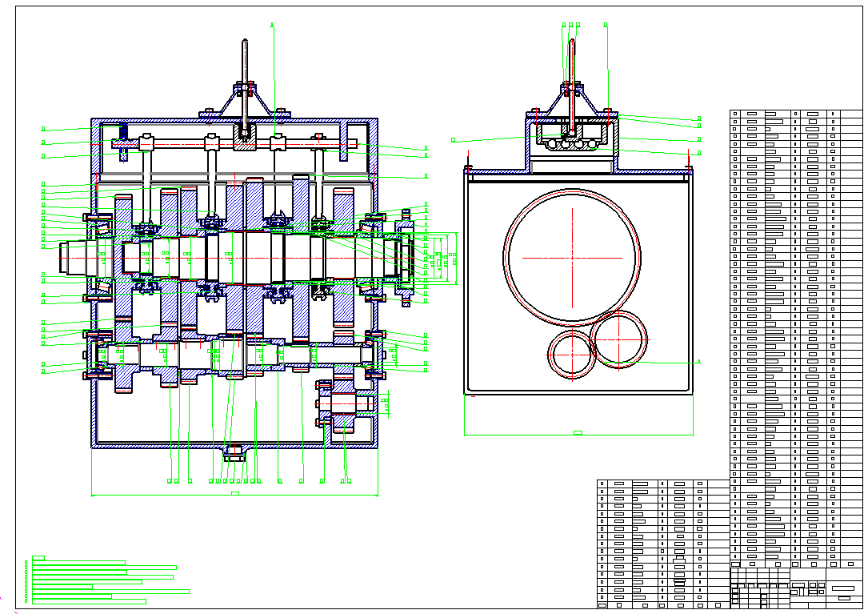Screen dimensions: 868x614
Task: Select the title block in the bottom-right corner
Action: tap(796, 588)
